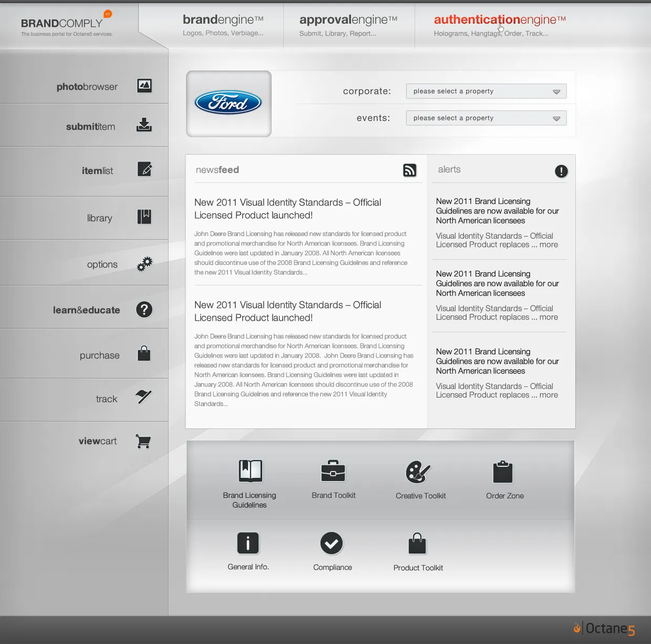Switch to the brandengine tab
This screenshot has width=651, height=644.
pyautogui.click(x=223, y=25)
